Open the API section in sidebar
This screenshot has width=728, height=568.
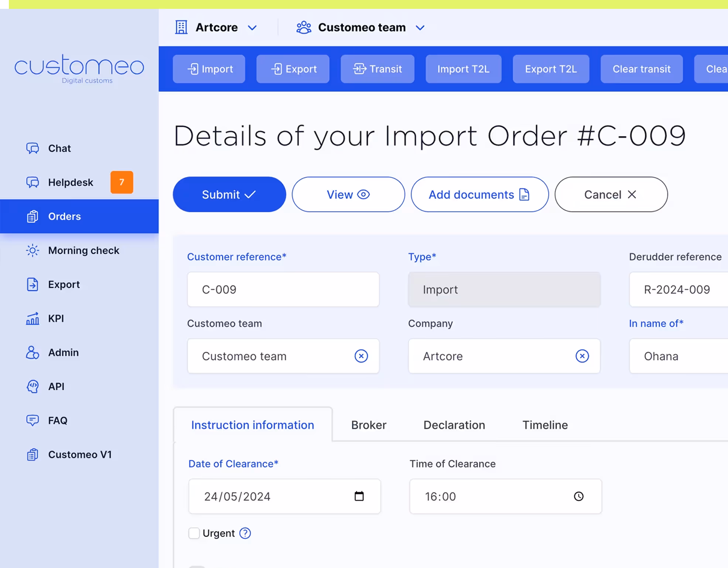tap(56, 386)
